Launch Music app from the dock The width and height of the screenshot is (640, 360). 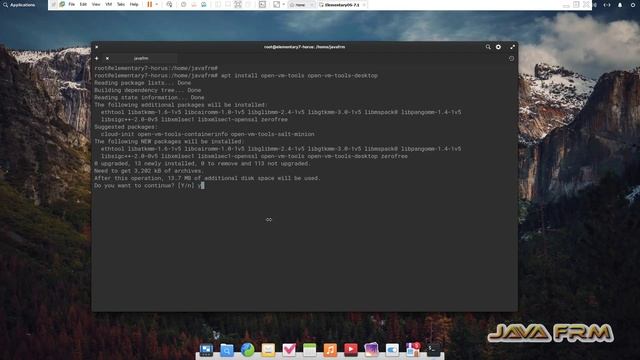pyautogui.click(x=330, y=349)
